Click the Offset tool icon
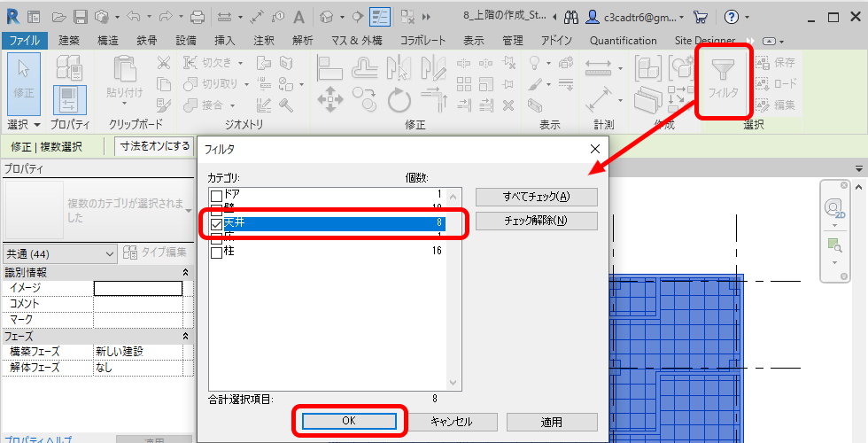The image size is (868, 443). [x=365, y=68]
